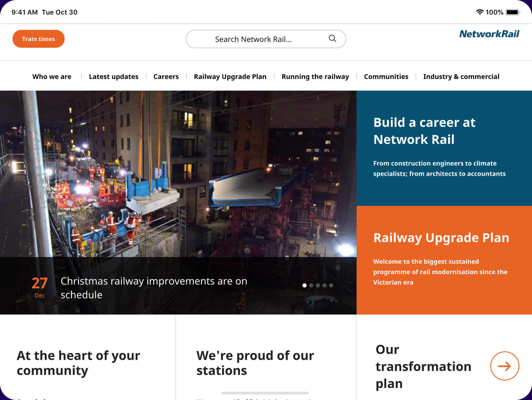Open Christmas railway improvements headline
Screen dimensions: 532x400
[x=154, y=288]
